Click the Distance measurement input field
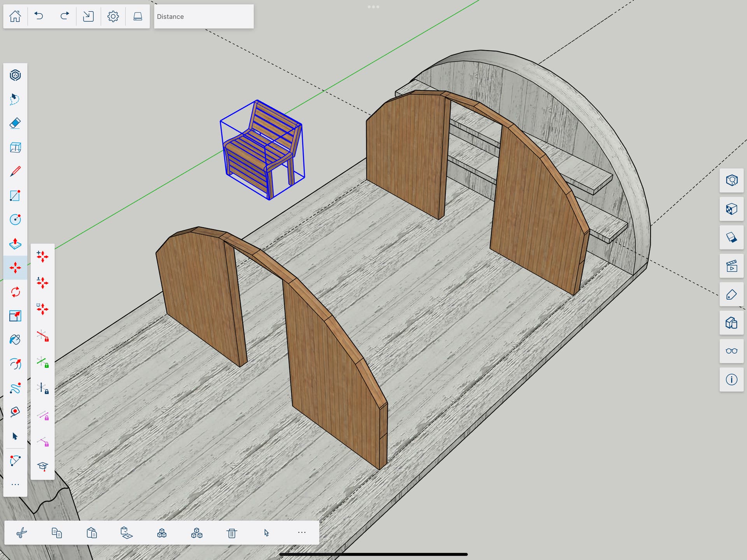The image size is (747, 560). click(204, 16)
